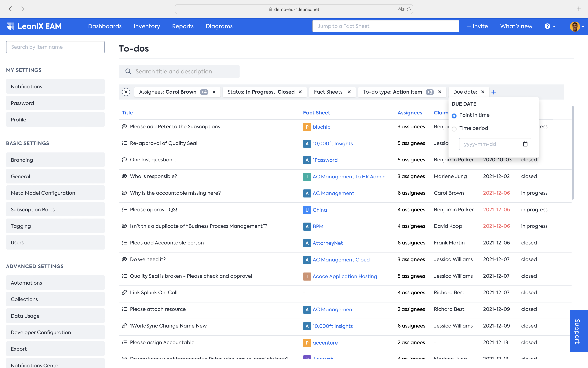Screen dimensions: 588x368
Task: Open the bluchip fact sheet link
Action: [x=321, y=127]
